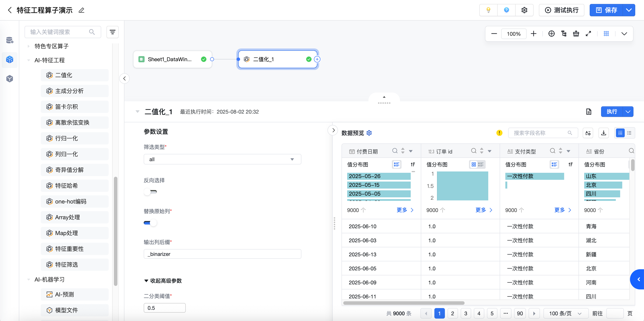Open canvas settings gear icon
This screenshot has width=644, height=321.
pyautogui.click(x=524, y=10)
